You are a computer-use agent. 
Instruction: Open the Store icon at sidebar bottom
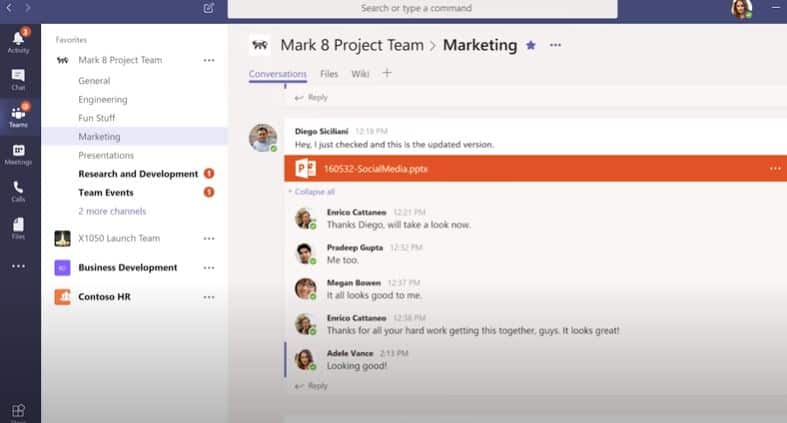click(x=18, y=411)
